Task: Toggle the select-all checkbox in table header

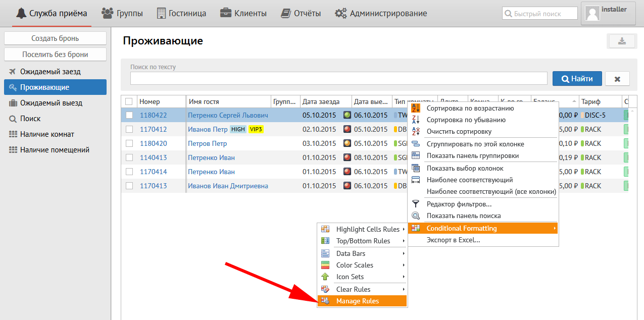Action: 129,101
